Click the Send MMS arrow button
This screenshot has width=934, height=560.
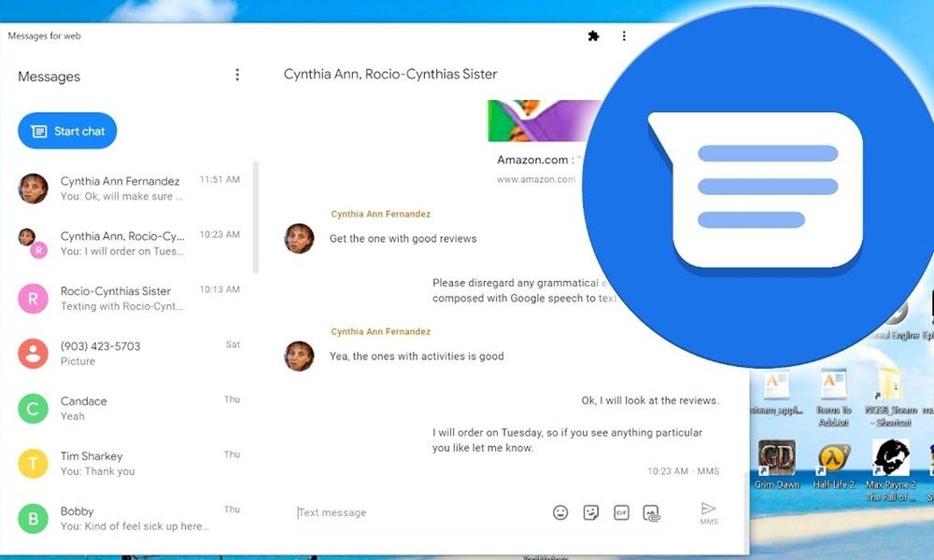(708, 512)
